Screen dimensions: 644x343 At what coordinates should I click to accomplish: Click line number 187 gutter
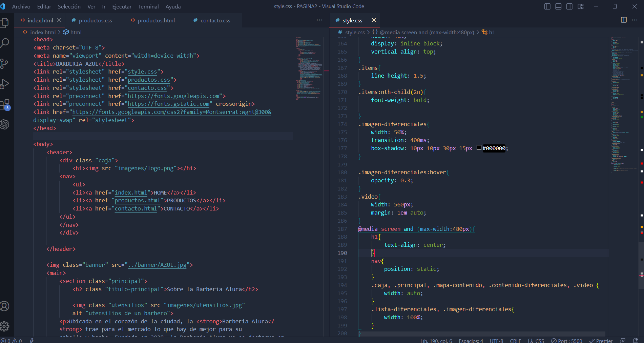pyautogui.click(x=342, y=229)
